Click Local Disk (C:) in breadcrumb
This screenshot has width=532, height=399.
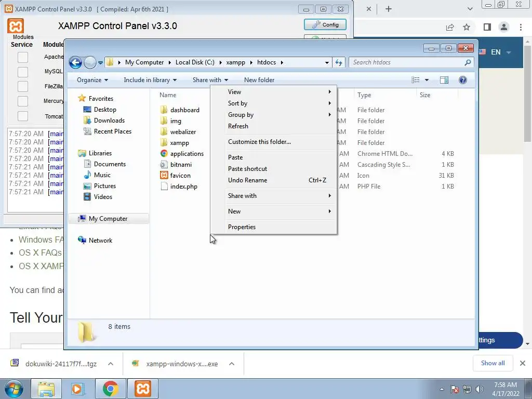pos(195,62)
